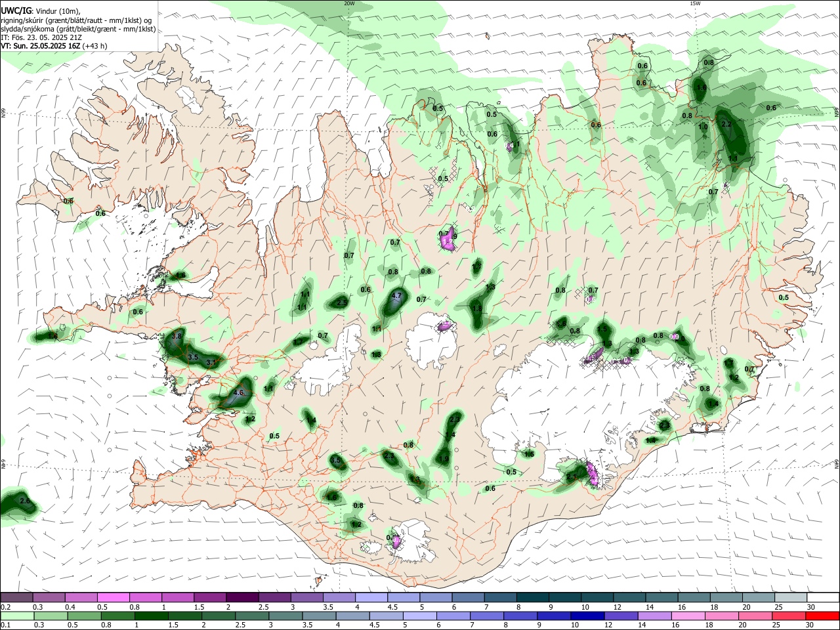840x630 pixels.
Task: Click the '(+43 h)' forecast offset text
Action: (x=95, y=46)
